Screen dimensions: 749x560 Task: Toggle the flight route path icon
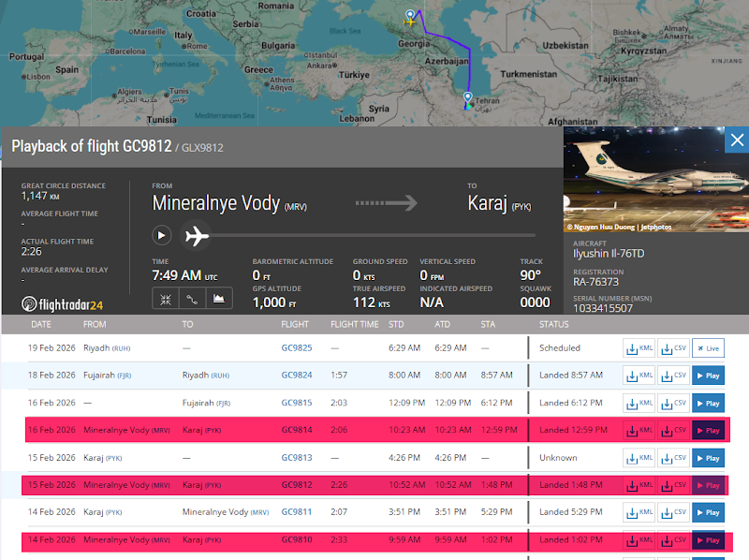pos(191,300)
